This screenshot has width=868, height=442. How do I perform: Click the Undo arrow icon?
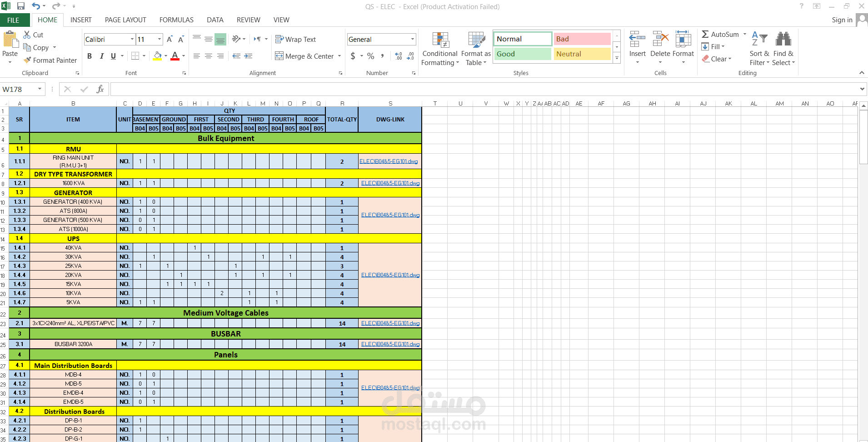coord(36,6)
